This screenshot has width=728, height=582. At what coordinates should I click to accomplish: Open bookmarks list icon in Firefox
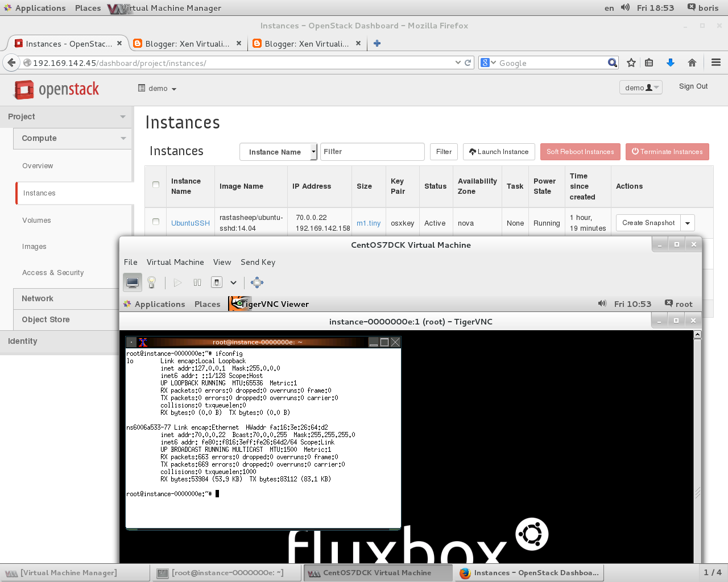point(649,63)
